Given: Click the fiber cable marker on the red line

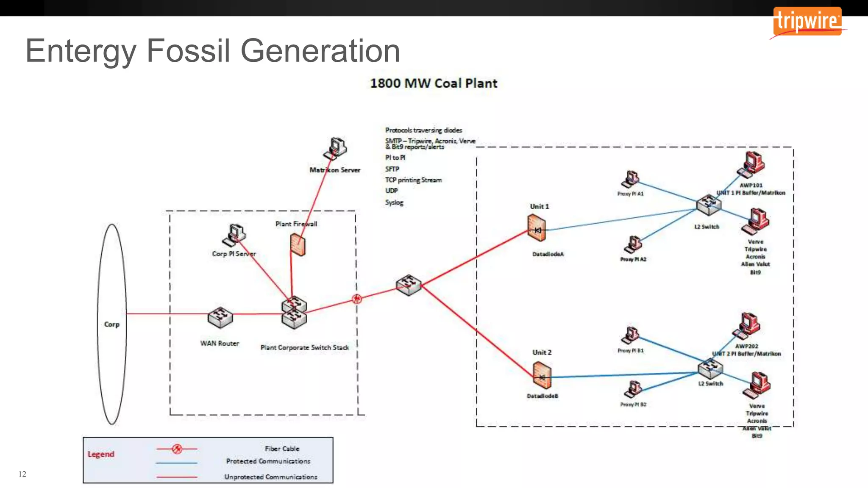Looking at the screenshot, I should coord(357,299).
